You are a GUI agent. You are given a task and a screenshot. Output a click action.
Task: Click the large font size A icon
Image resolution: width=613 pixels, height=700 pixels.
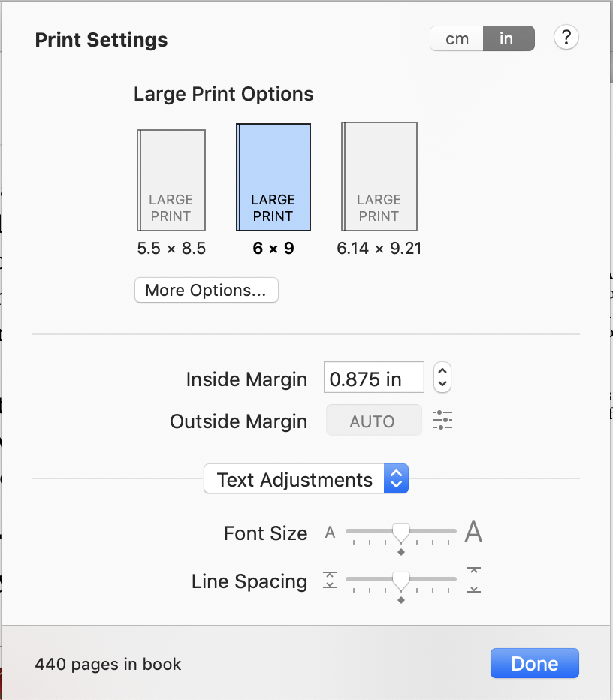point(473,533)
